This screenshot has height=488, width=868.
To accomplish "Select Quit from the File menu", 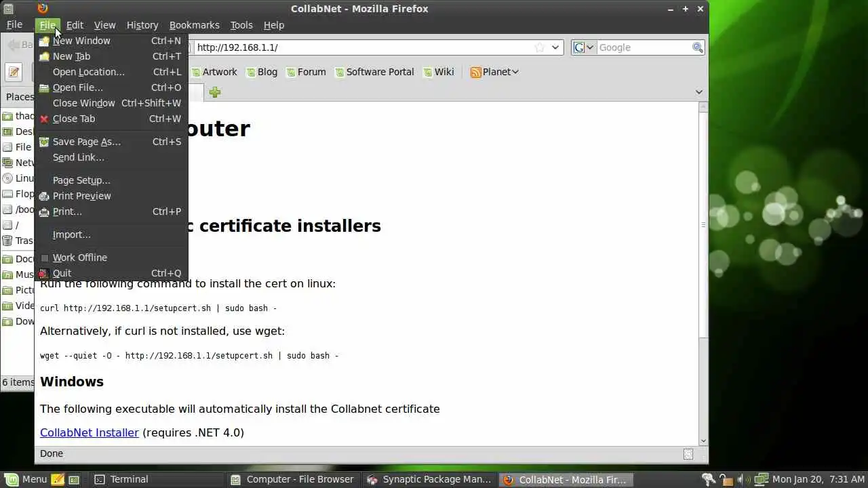I will [111, 273].
